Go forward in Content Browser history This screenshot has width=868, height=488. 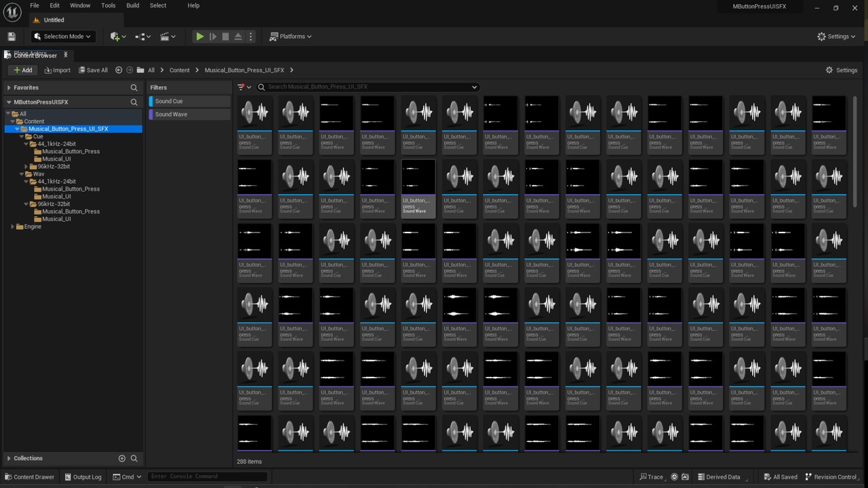tap(130, 70)
